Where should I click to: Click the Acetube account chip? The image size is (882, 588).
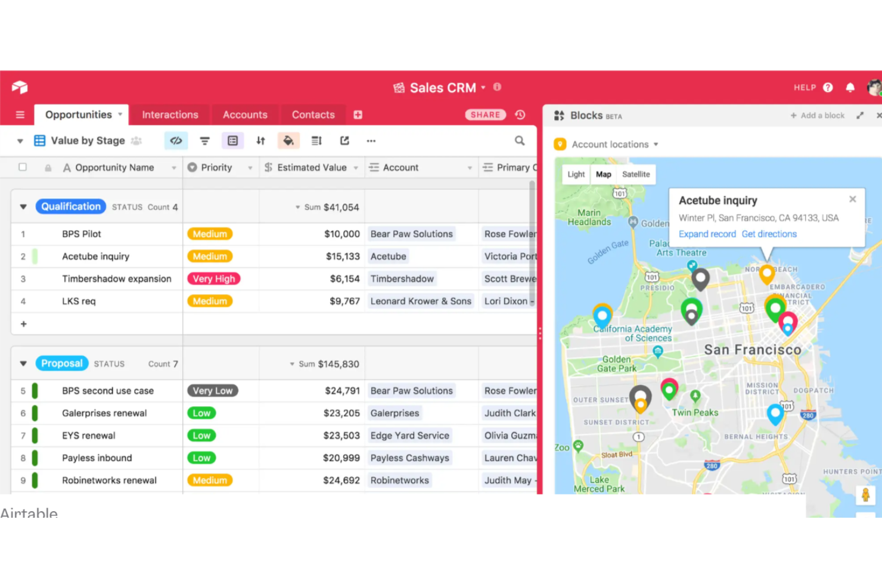[389, 257]
